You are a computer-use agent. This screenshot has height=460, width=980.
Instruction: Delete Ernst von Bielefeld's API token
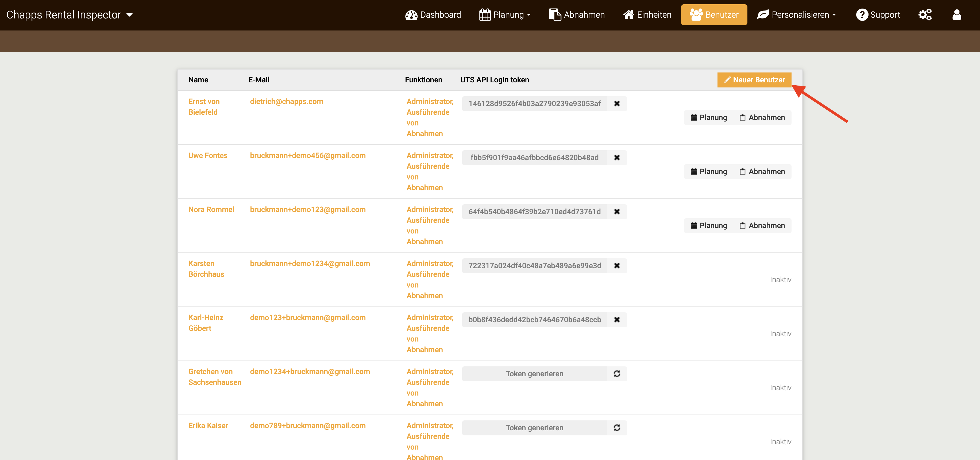tap(617, 103)
